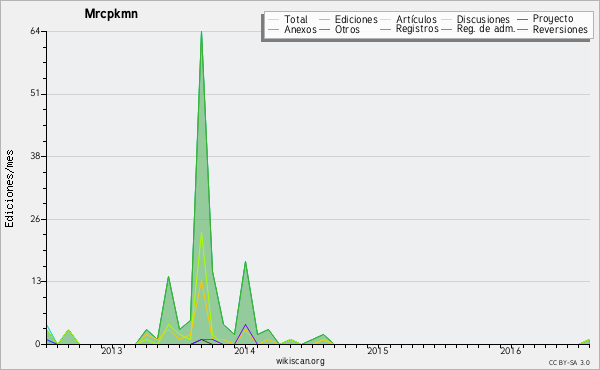Viewport: 600px width, 370px height.
Task: Click the Otros legend label
Action: point(347,29)
